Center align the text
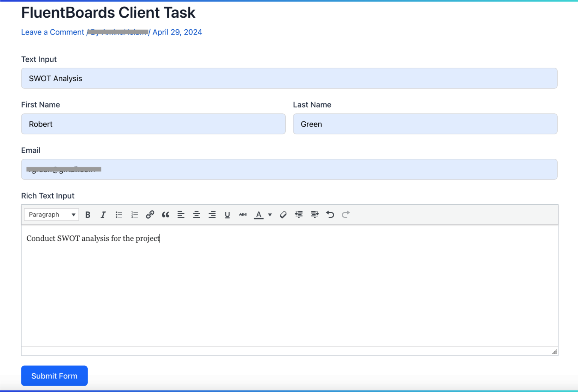 196,214
